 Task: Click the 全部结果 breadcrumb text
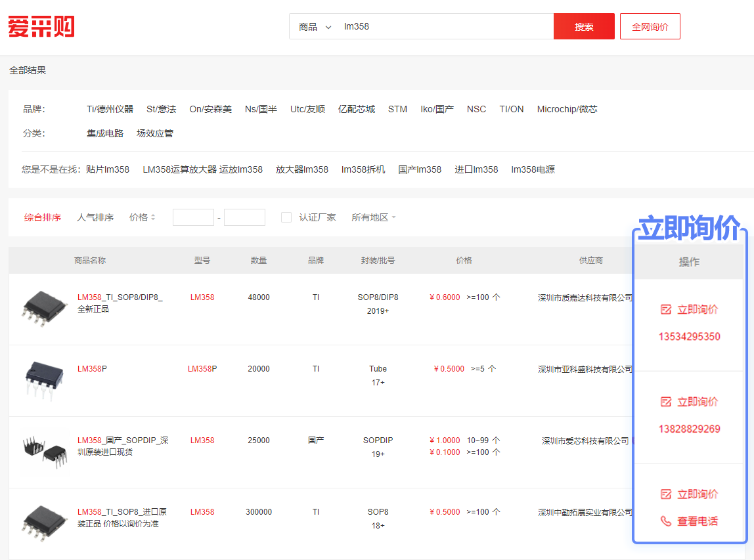[28, 70]
